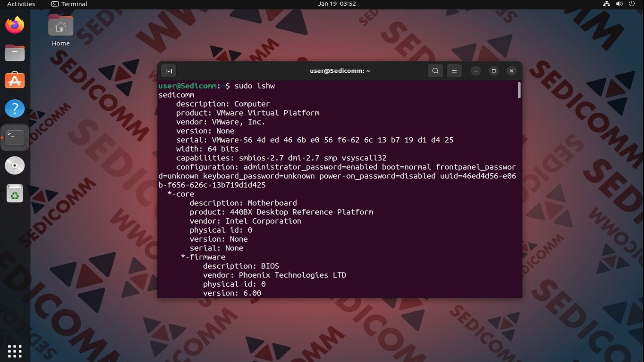Open the Activities overview
The width and height of the screenshot is (644, 362).
(x=21, y=4)
